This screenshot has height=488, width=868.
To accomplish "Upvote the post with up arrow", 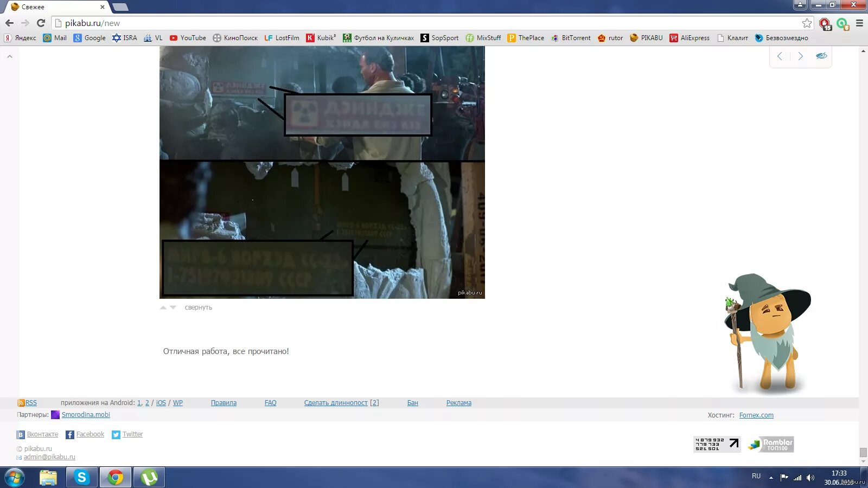I will coord(163,307).
